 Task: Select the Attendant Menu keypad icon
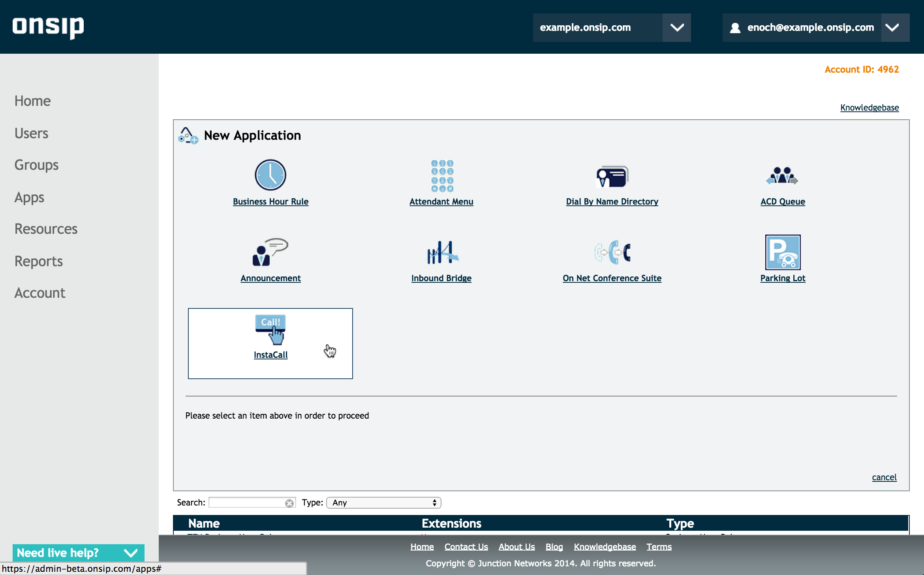(442, 176)
